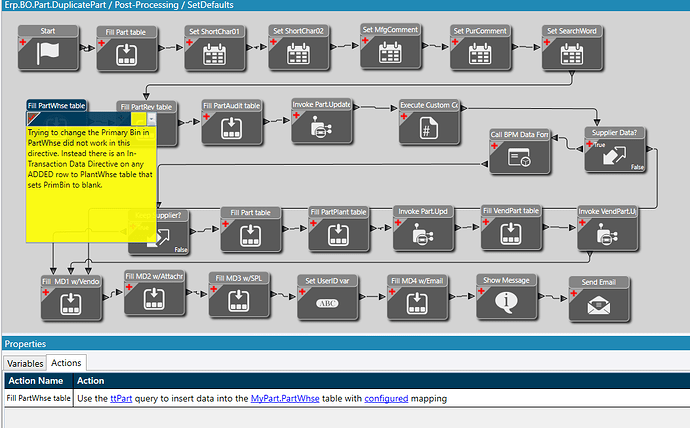
Task: Select the Call BPM Data Form node
Action: [x=520, y=151]
